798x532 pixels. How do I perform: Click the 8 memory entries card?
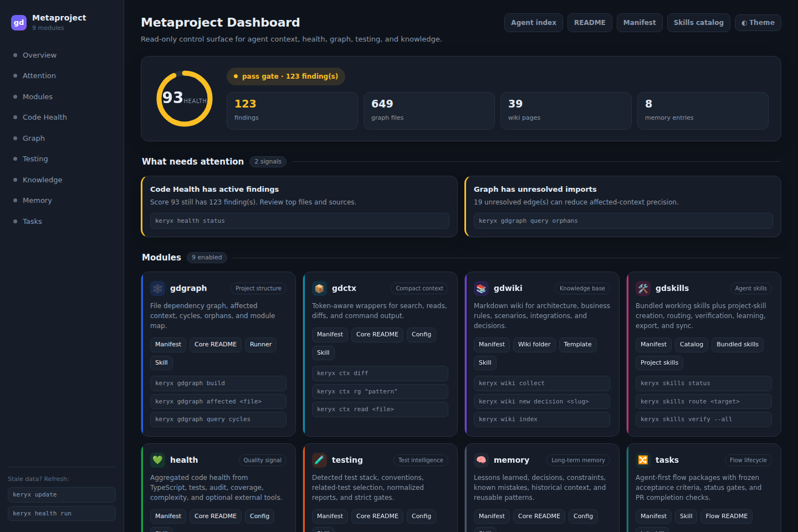coord(703,111)
